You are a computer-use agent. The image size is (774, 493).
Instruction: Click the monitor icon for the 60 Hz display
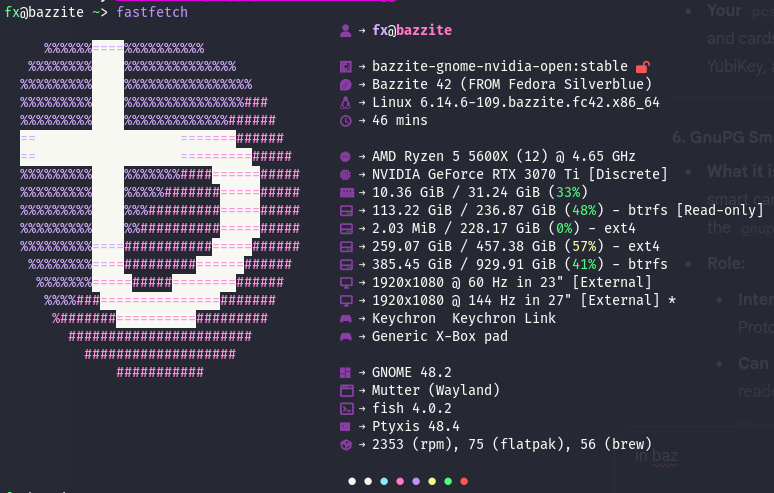347,283
